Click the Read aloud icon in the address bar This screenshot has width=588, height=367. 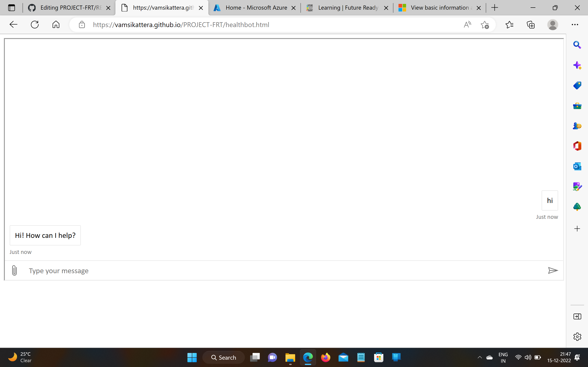click(x=467, y=25)
